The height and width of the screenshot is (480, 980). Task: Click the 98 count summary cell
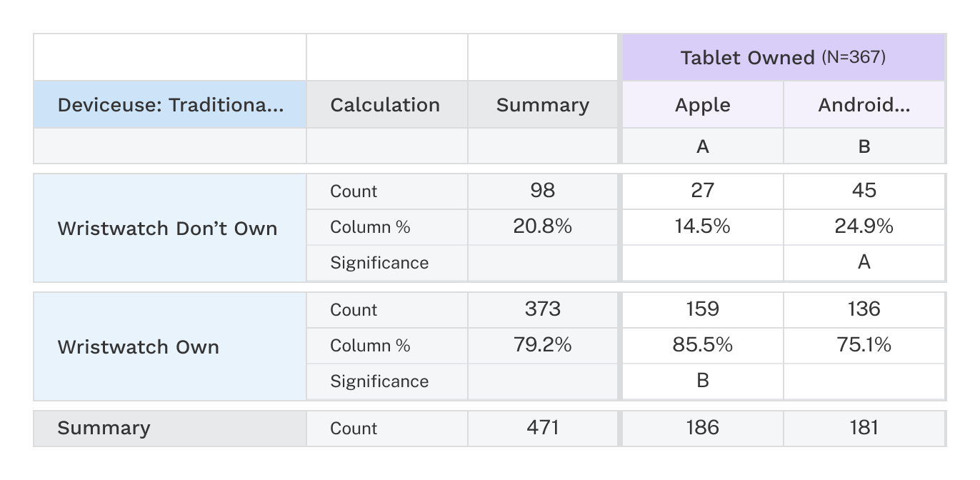pos(542,191)
